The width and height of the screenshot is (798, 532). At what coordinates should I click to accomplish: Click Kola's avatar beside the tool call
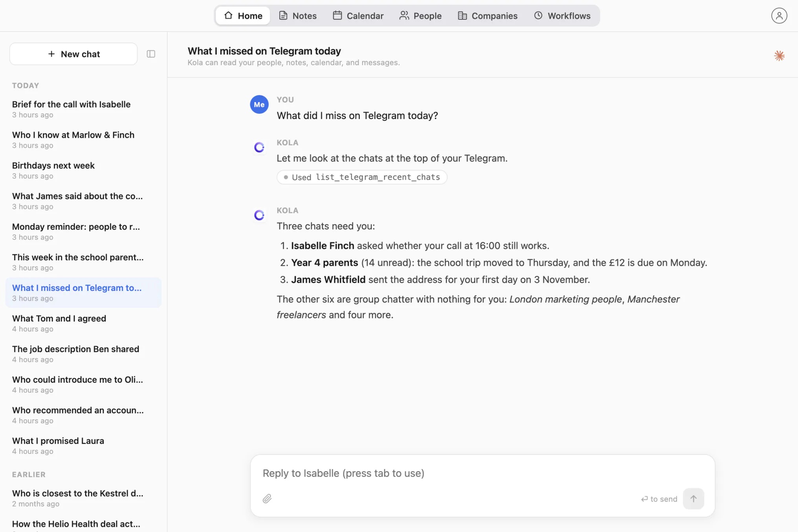pos(259,147)
